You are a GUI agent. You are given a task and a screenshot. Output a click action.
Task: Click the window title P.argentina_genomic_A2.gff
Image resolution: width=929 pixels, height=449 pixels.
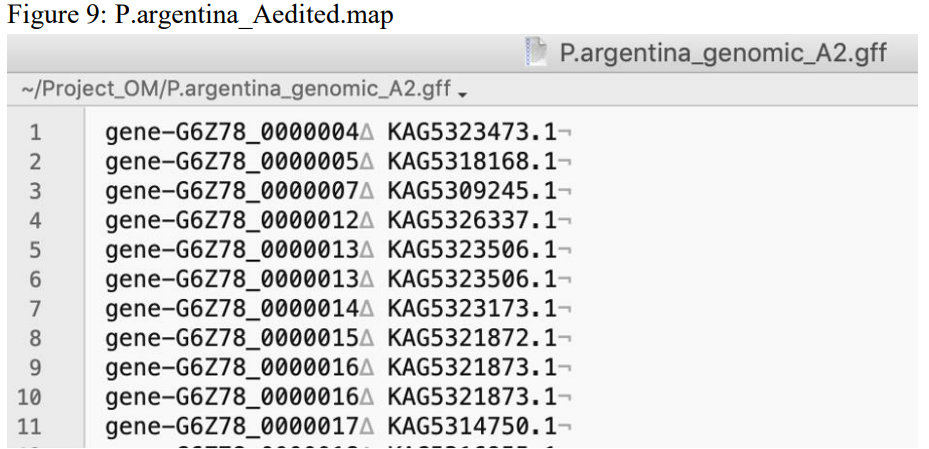[x=723, y=53]
